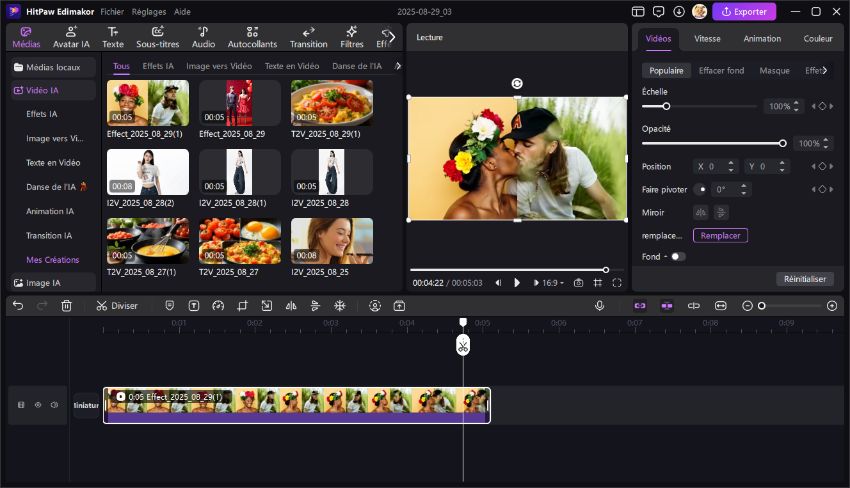Click the Remplacer button
The width and height of the screenshot is (850, 488).
pyautogui.click(x=720, y=235)
